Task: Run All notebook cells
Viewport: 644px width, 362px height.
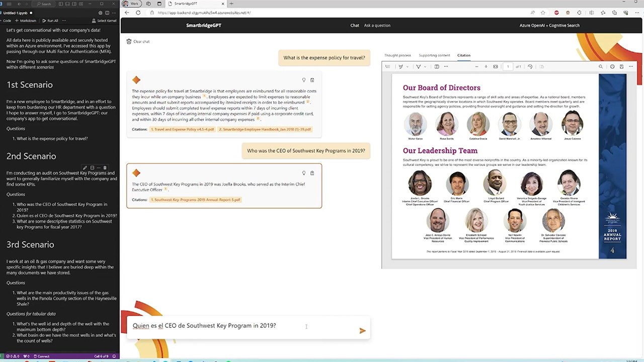Action: (50, 21)
